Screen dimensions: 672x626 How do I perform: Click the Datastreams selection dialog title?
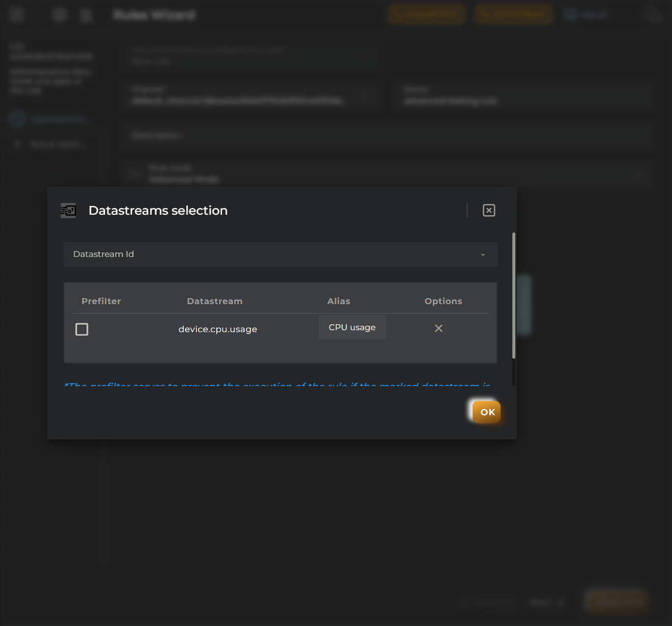158,210
